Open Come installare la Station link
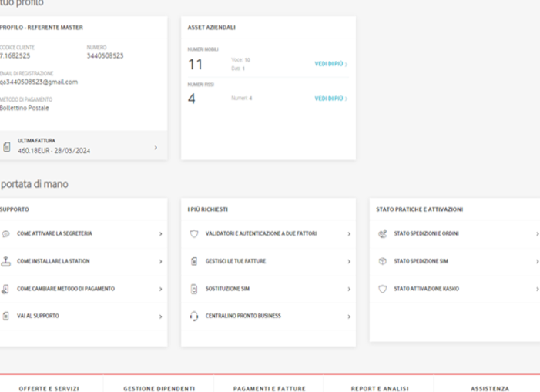This screenshot has width=540, height=392. (x=53, y=261)
